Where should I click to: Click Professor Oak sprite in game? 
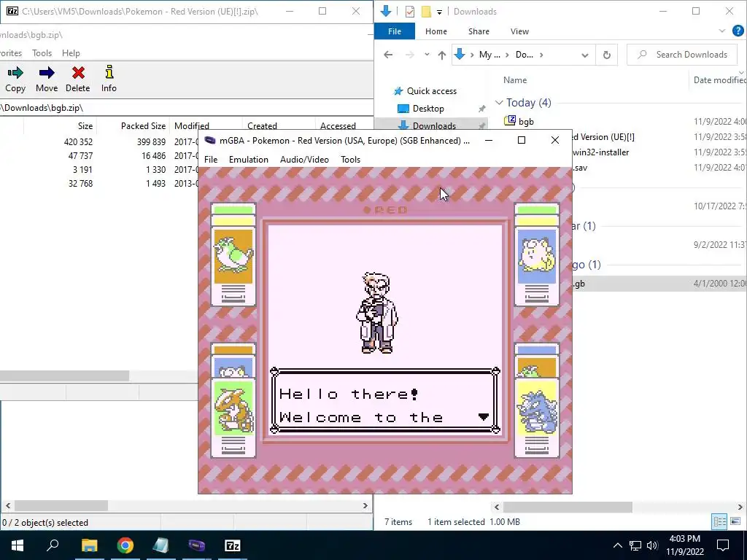click(x=377, y=312)
